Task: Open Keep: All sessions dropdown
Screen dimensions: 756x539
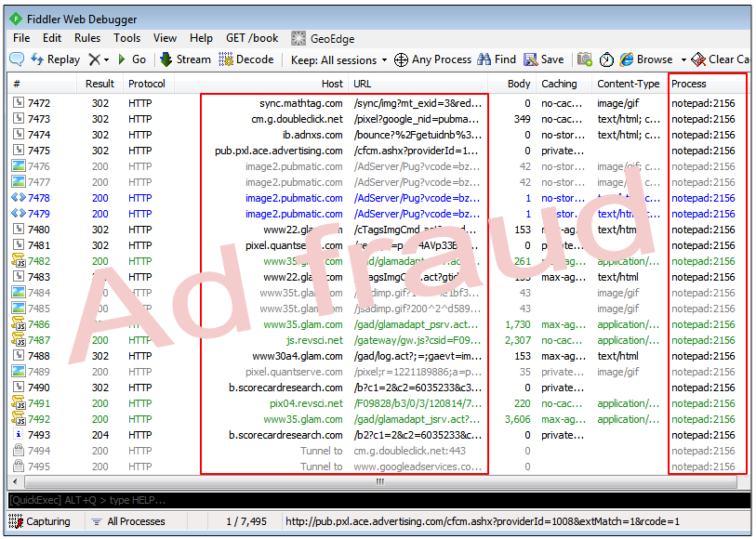Action: [x=338, y=59]
